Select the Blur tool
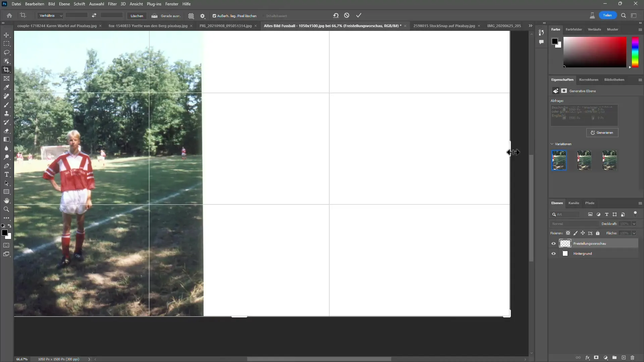This screenshot has width=644, height=362. (6, 148)
